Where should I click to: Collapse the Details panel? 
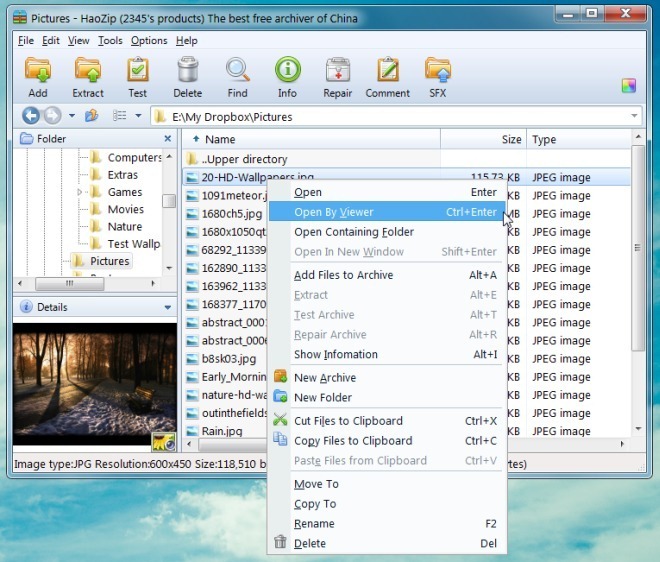pyautogui.click(x=168, y=307)
